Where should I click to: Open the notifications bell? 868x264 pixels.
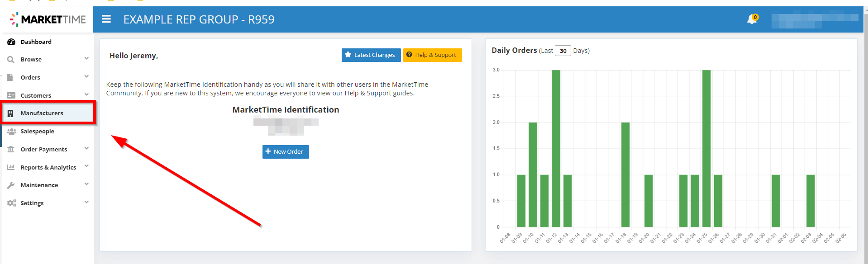click(752, 19)
